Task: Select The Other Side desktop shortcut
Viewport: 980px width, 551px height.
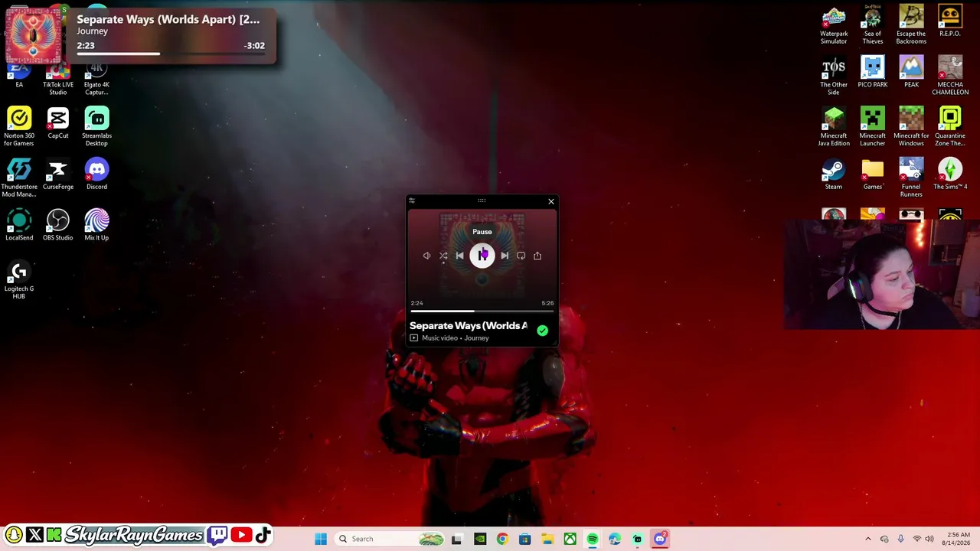Action: (834, 76)
